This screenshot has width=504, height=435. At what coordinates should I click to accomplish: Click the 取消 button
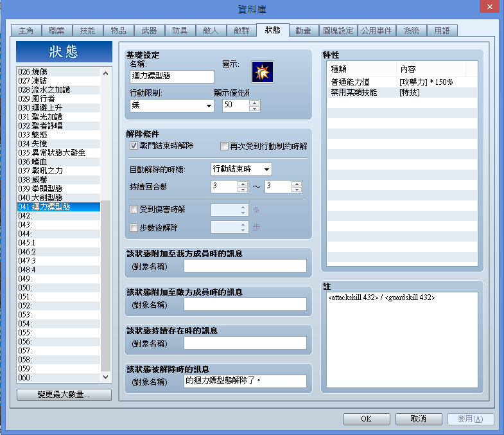click(419, 419)
